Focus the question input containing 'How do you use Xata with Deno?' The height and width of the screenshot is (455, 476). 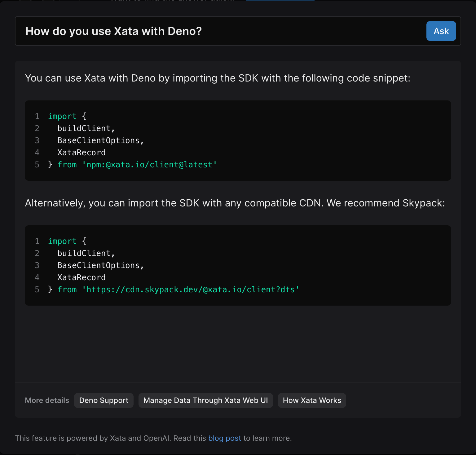(217, 31)
